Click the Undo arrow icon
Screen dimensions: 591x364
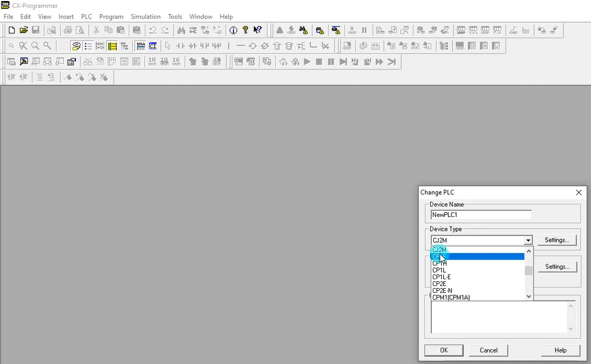click(x=153, y=30)
